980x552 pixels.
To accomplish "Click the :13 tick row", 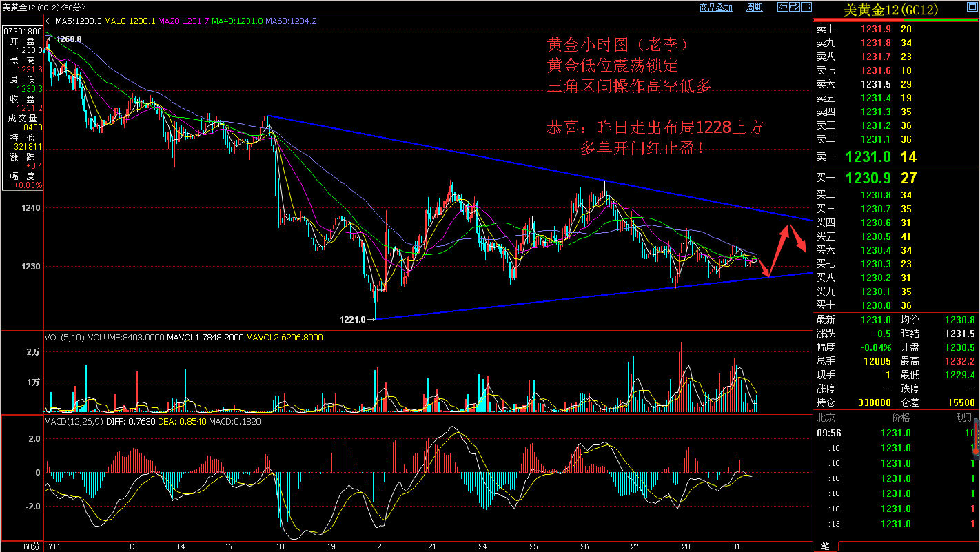I will click(x=896, y=524).
